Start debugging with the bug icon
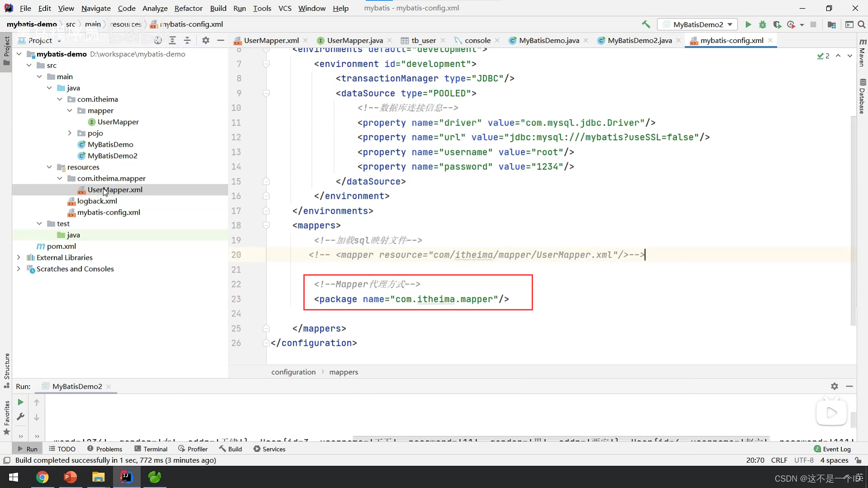This screenshot has height=488, width=868. click(763, 24)
